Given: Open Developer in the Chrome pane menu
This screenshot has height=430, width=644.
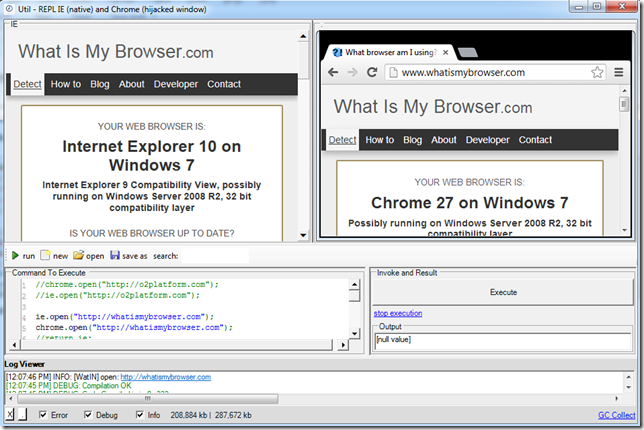Looking at the screenshot, I should coord(488,140).
